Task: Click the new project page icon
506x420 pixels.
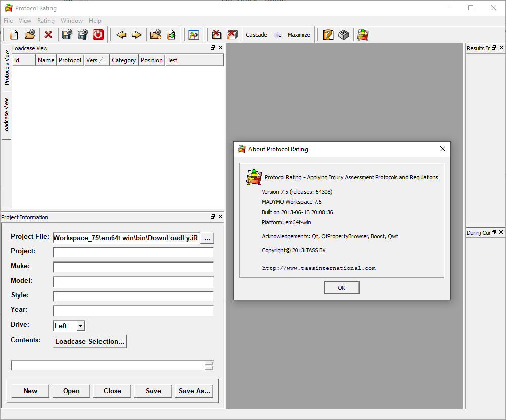Action: (14, 35)
